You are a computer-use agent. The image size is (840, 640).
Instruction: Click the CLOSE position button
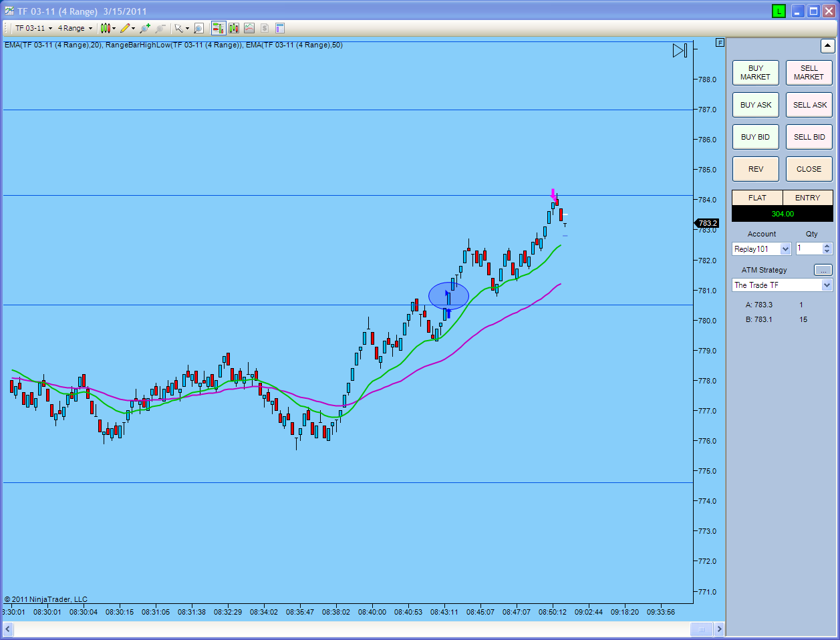click(x=809, y=169)
